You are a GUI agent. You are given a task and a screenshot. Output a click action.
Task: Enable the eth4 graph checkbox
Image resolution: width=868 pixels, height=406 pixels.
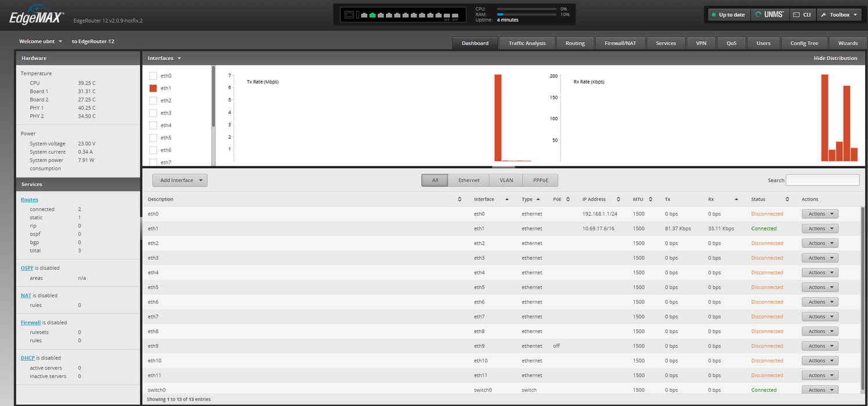click(x=153, y=125)
